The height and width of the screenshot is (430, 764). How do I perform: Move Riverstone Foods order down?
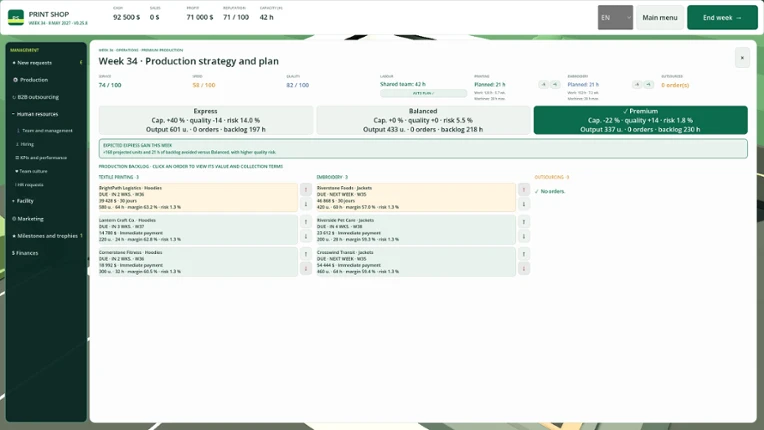coord(524,204)
